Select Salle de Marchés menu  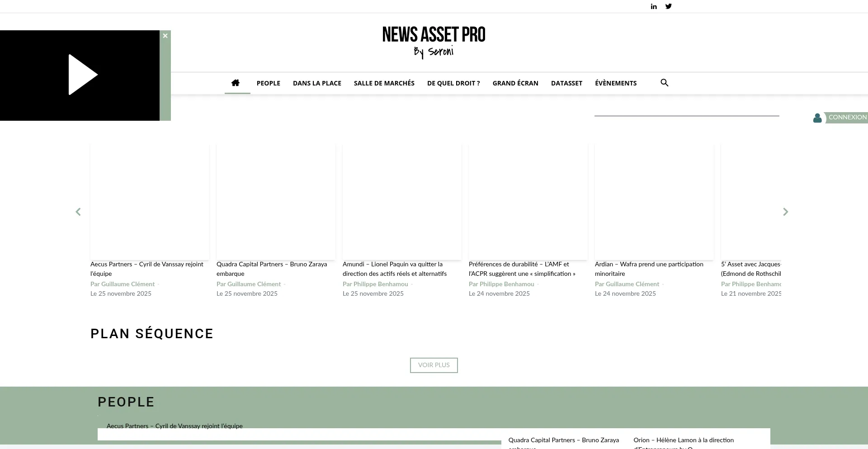tap(384, 83)
